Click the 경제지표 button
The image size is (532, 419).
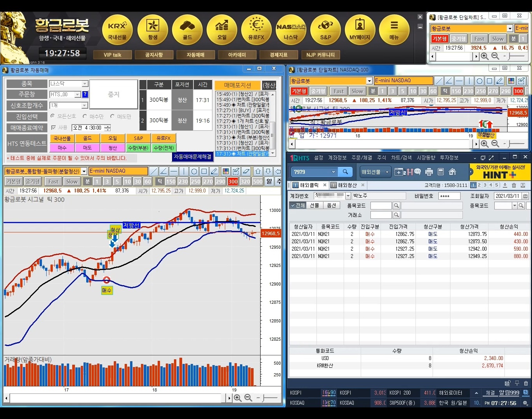tap(278, 55)
